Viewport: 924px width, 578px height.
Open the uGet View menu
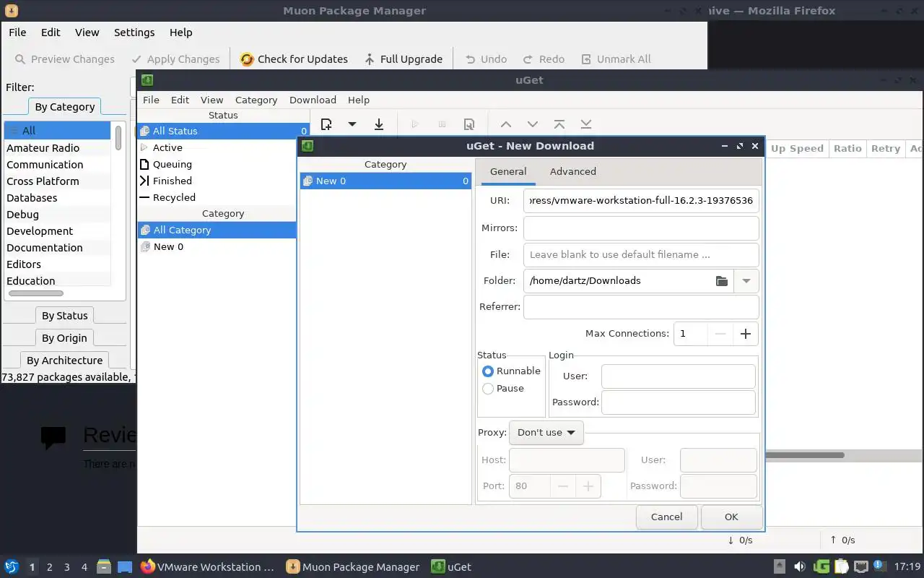click(x=212, y=100)
